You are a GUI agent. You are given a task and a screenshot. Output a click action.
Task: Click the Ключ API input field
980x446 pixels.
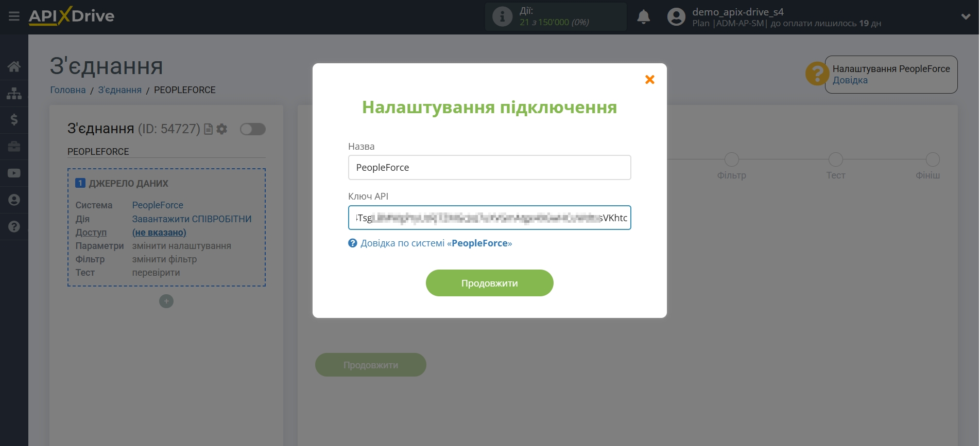(x=489, y=218)
